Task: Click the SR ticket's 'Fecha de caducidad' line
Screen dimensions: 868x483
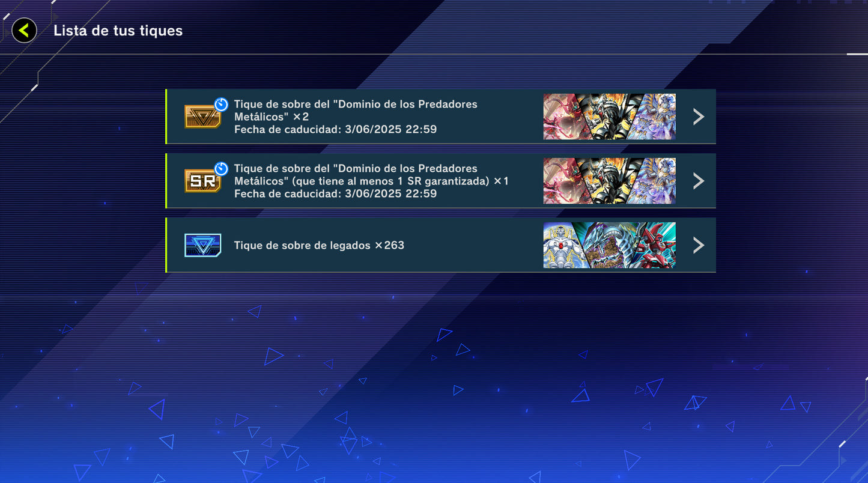Action: pyautogui.click(x=335, y=193)
